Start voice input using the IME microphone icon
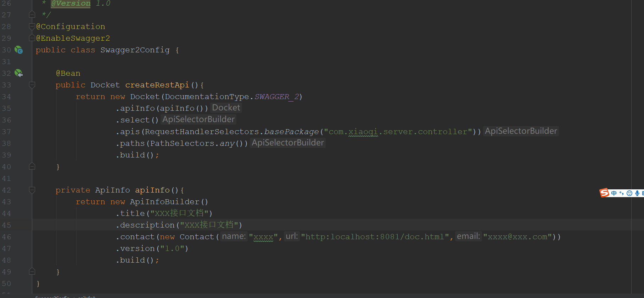 pyautogui.click(x=637, y=193)
